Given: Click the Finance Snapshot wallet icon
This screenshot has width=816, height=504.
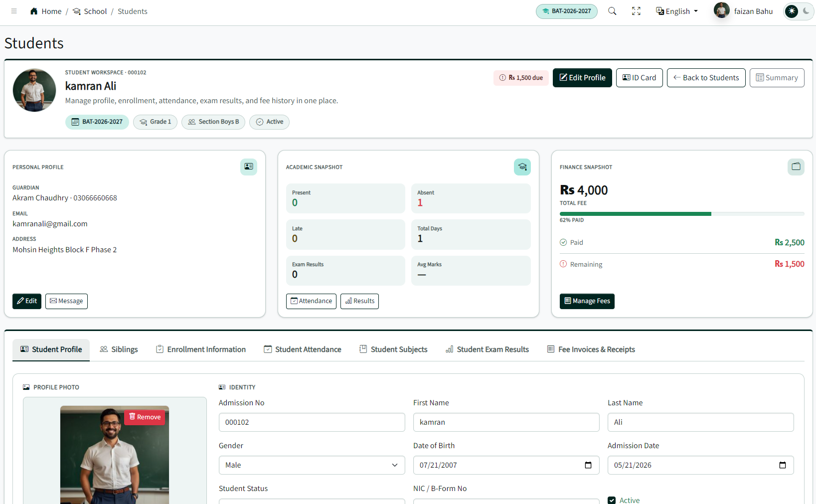Looking at the screenshot, I should pos(796,167).
